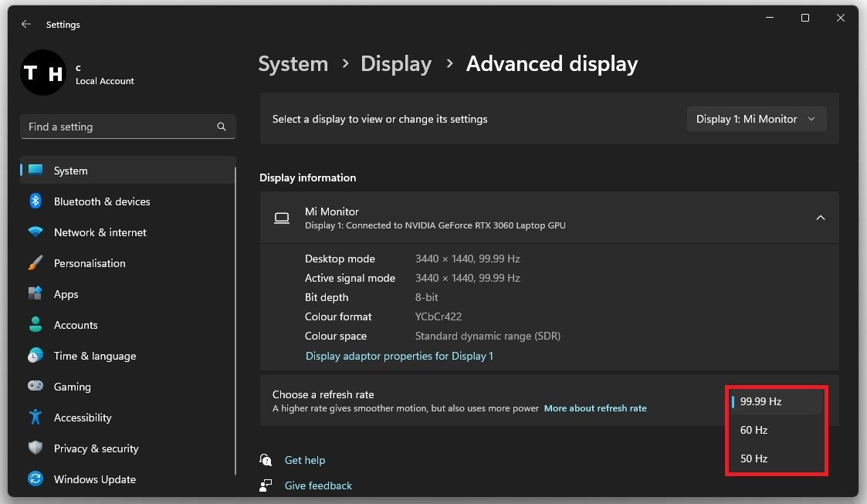Select 60 Hz refresh rate
The image size is (867, 504).
pos(777,430)
